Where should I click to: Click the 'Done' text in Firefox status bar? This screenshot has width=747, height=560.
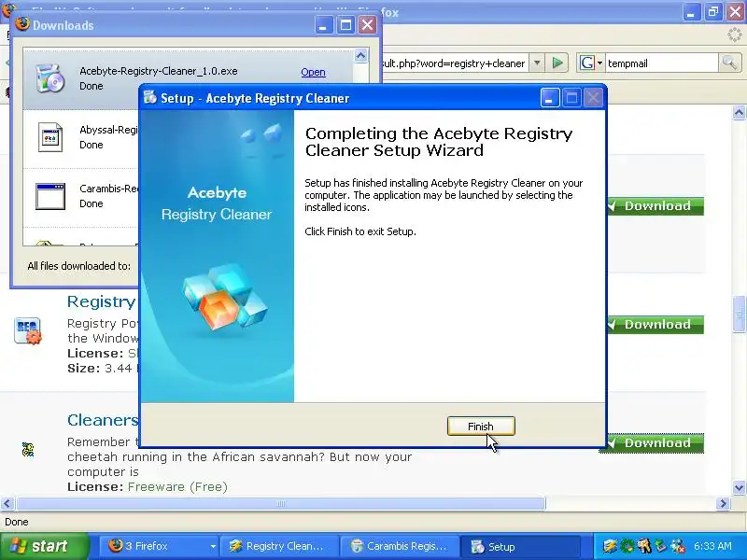tap(16, 522)
